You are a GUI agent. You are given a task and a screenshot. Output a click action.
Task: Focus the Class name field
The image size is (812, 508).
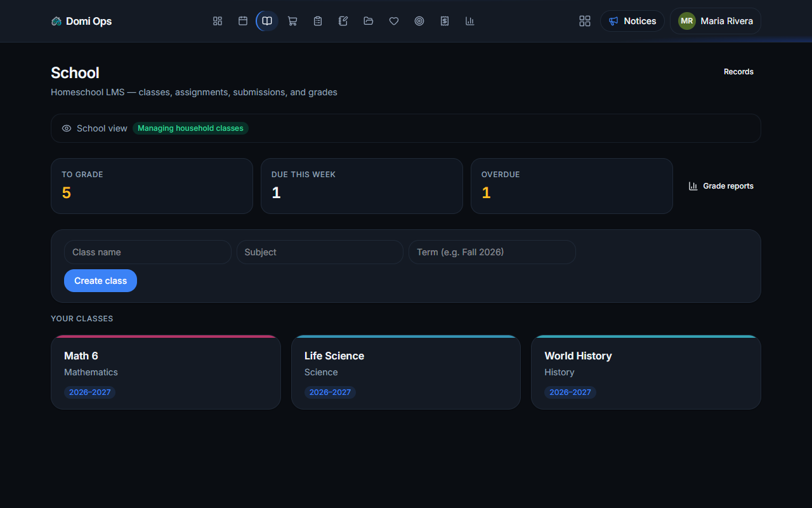[148, 252]
